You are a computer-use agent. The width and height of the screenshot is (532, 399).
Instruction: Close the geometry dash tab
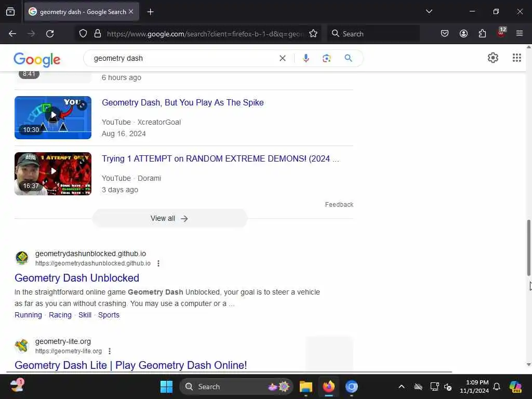pyautogui.click(x=131, y=12)
